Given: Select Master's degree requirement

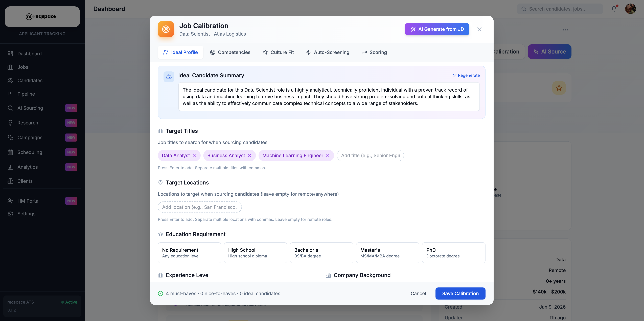Looking at the screenshot, I should point(387,253).
